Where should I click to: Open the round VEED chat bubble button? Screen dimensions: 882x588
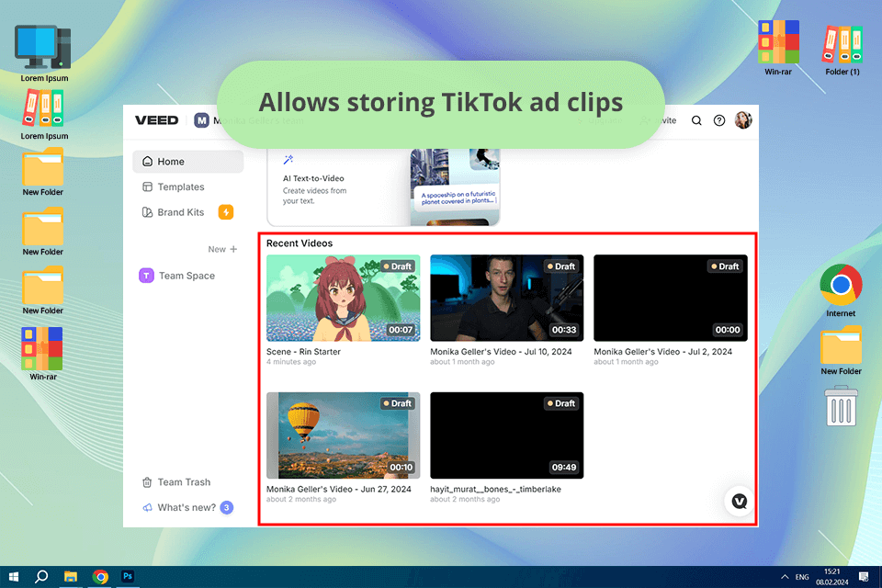739,501
